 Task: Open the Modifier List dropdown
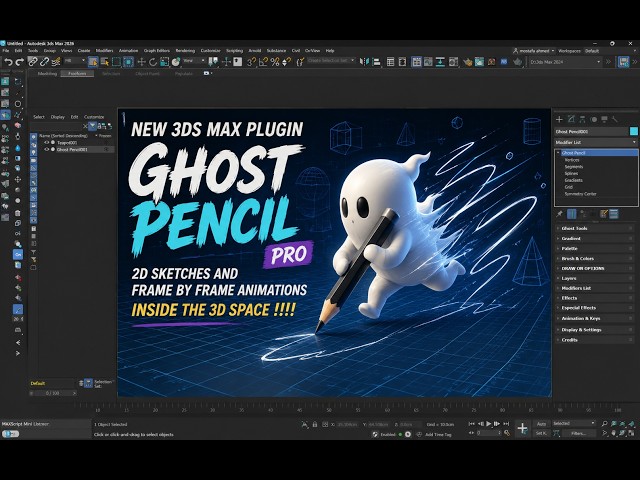[596, 142]
